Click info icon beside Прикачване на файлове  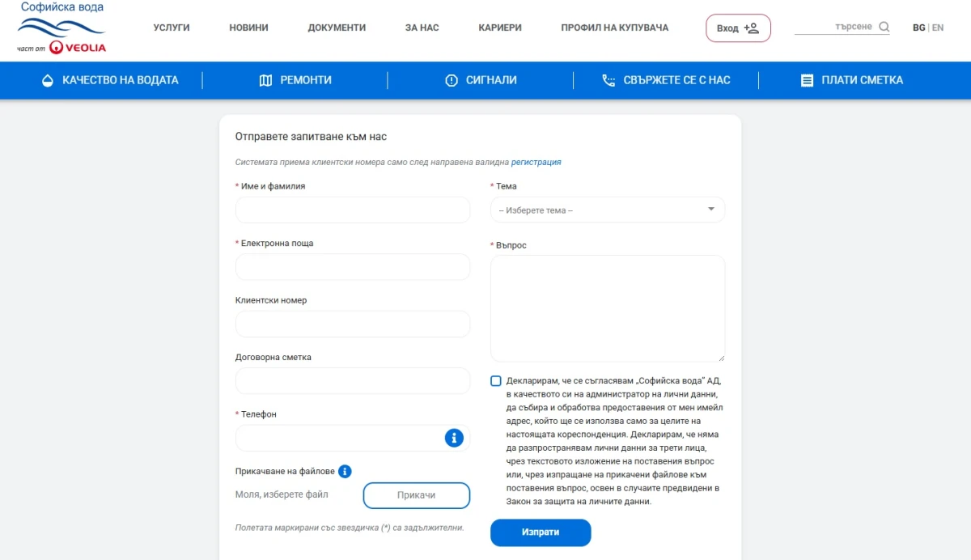click(x=345, y=471)
